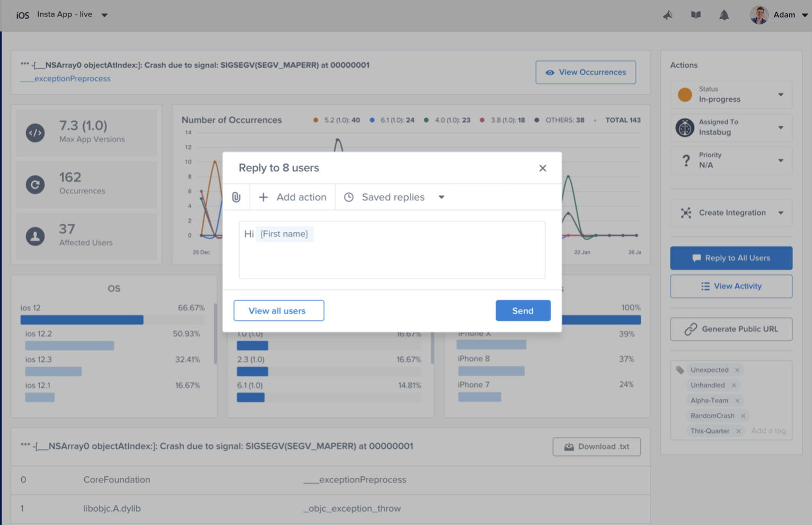Click the _objc_exception_throw symbol
Viewport: 812px width, 525px height.
click(x=352, y=509)
